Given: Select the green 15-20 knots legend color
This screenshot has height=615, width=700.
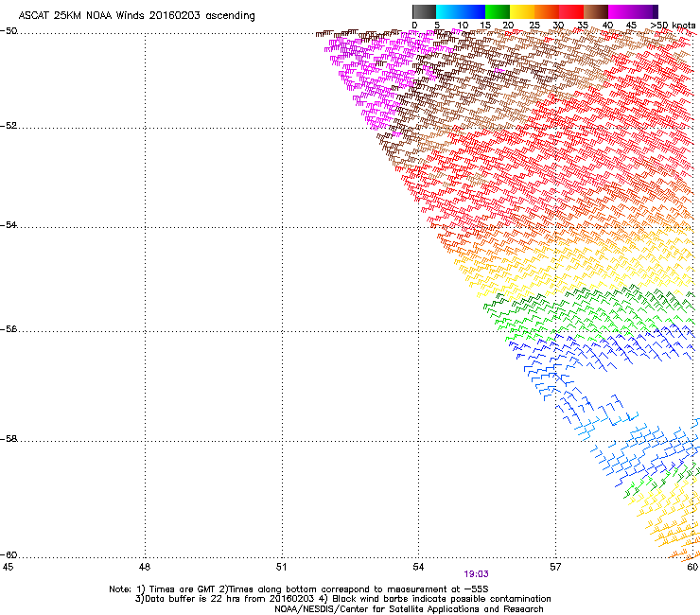Looking at the screenshot, I should (x=498, y=11).
